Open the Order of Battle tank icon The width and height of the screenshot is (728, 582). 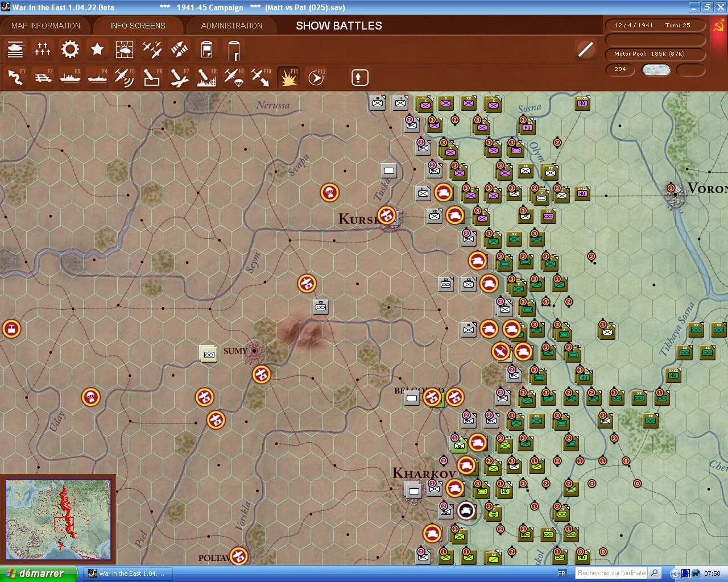click(x=15, y=50)
